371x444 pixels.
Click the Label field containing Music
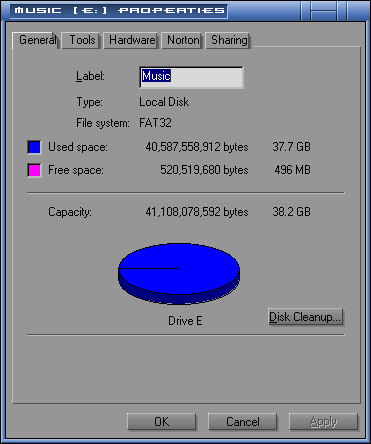pos(191,77)
